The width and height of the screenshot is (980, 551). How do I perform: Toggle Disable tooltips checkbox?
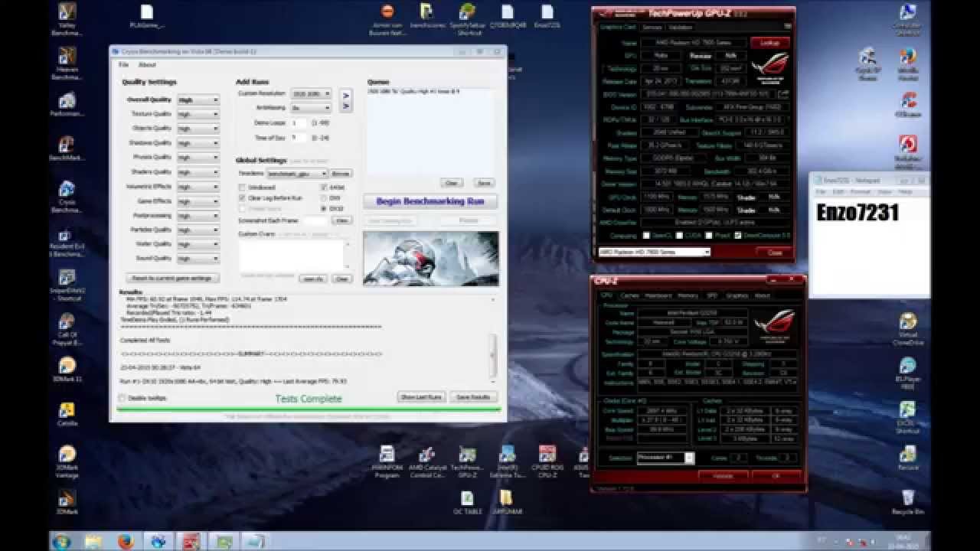click(x=122, y=398)
